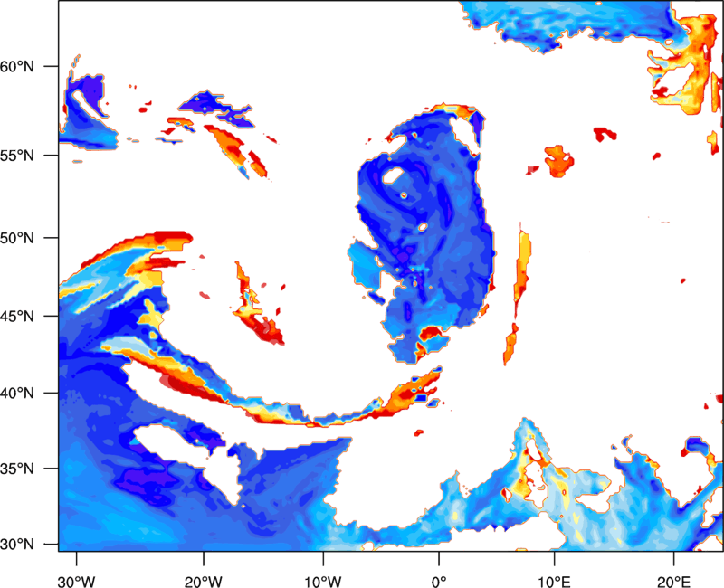The height and width of the screenshot is (588, 724).
Task: Click the 50°N latitude label
Action: click(x=17, y=238)
